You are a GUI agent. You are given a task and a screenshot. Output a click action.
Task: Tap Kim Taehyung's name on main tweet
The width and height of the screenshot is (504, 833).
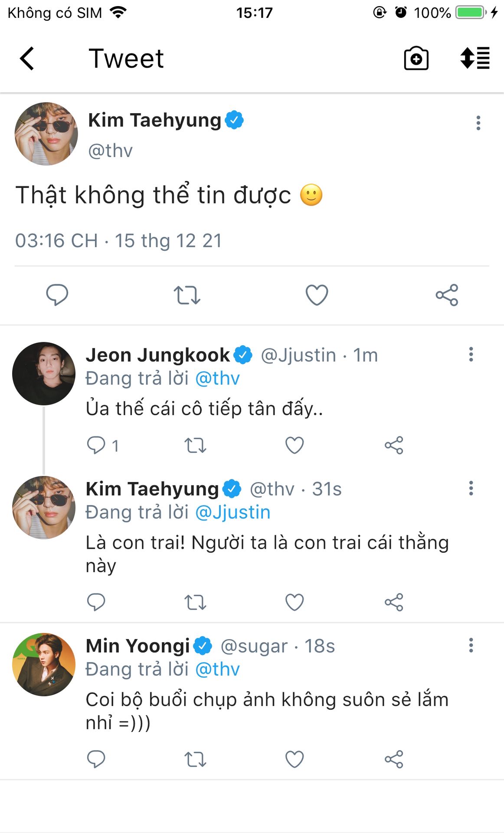pos(154,120)
